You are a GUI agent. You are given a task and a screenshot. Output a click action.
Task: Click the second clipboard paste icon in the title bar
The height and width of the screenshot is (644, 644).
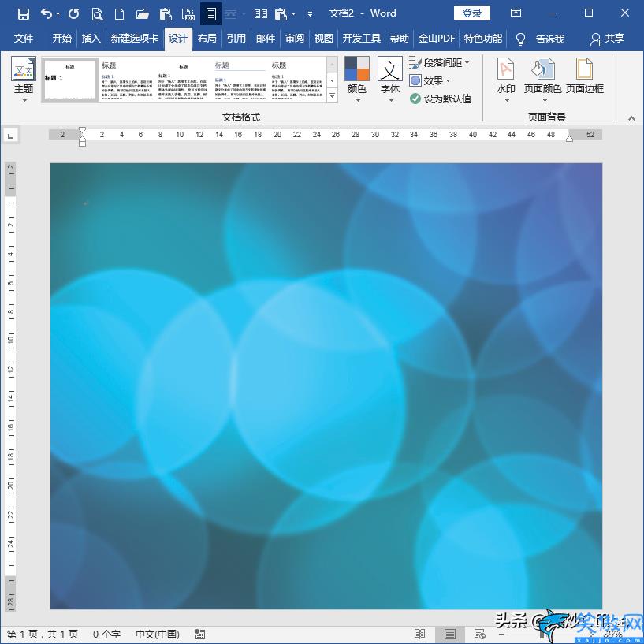point(281,14)
